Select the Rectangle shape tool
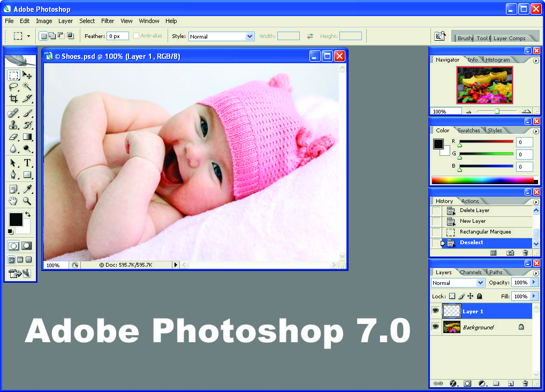 click(27, 174)
